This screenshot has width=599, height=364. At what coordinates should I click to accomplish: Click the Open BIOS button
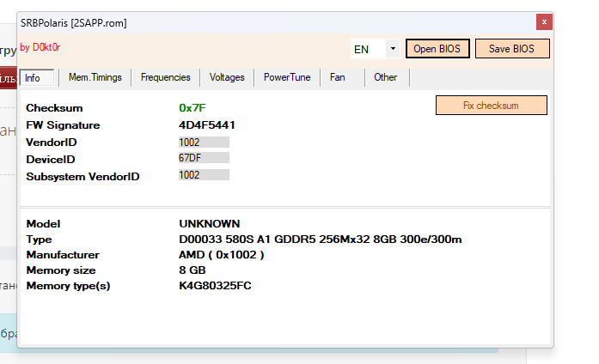tap(437, 49)
